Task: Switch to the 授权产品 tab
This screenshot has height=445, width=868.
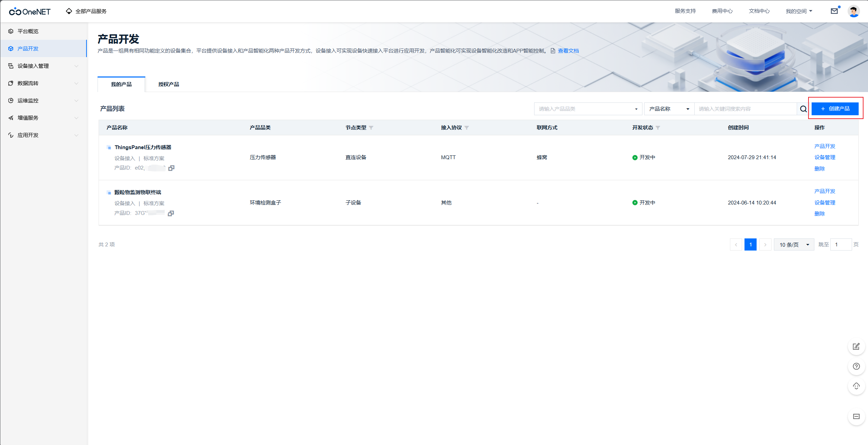Action: [168, 84]
